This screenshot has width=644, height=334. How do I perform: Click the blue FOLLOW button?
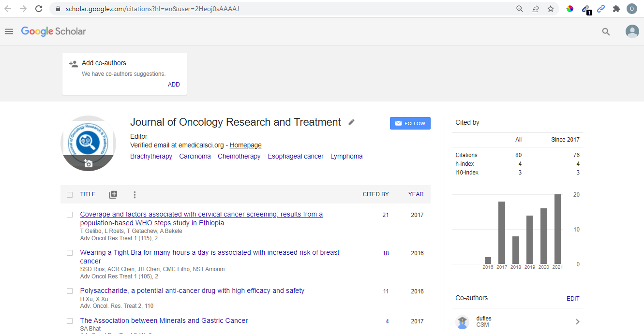410,123
